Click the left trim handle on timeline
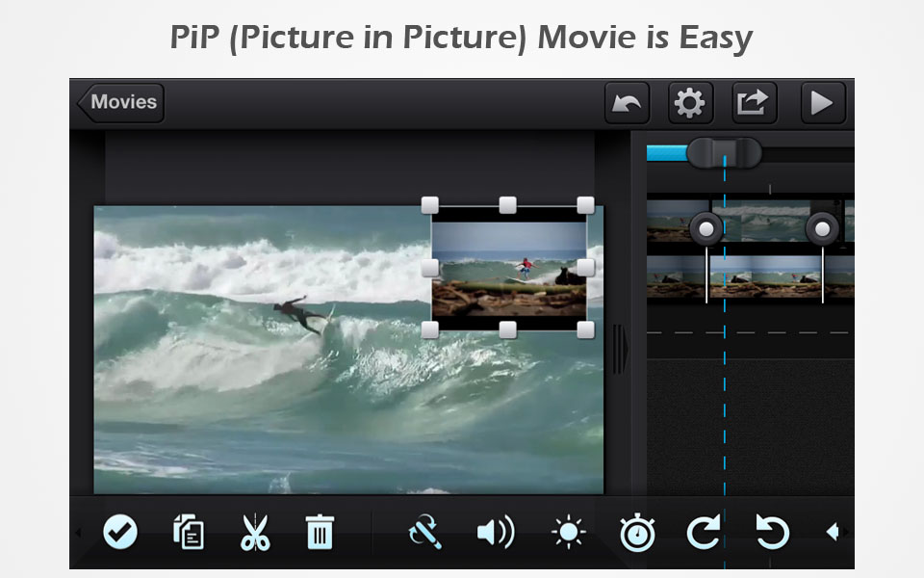 pos(706,229)
